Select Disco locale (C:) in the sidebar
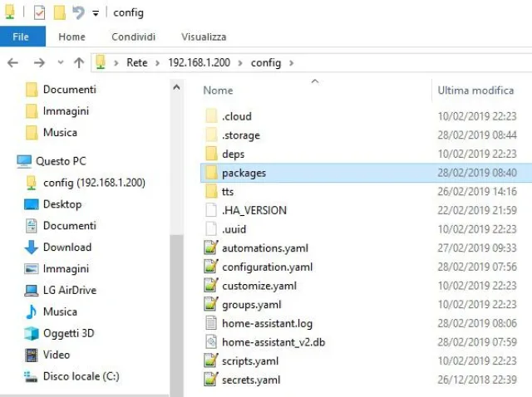 point(81,376)
